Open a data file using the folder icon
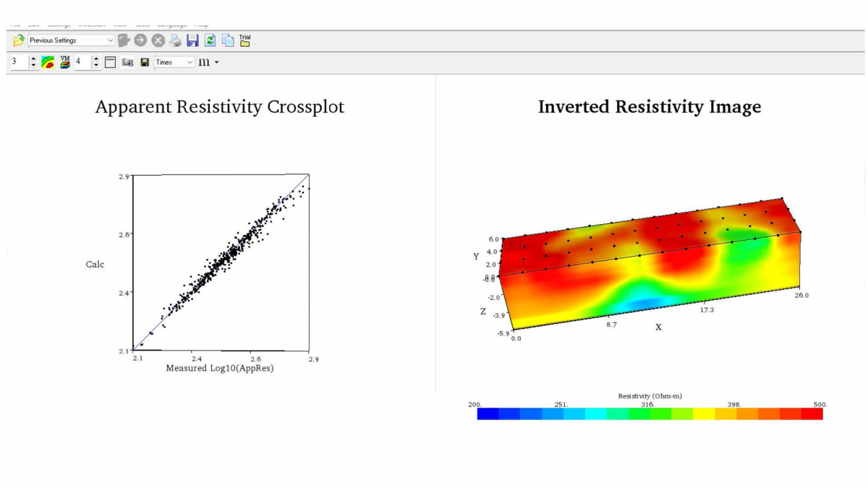This screenshot has width=868, height=488. click(18, 40)
